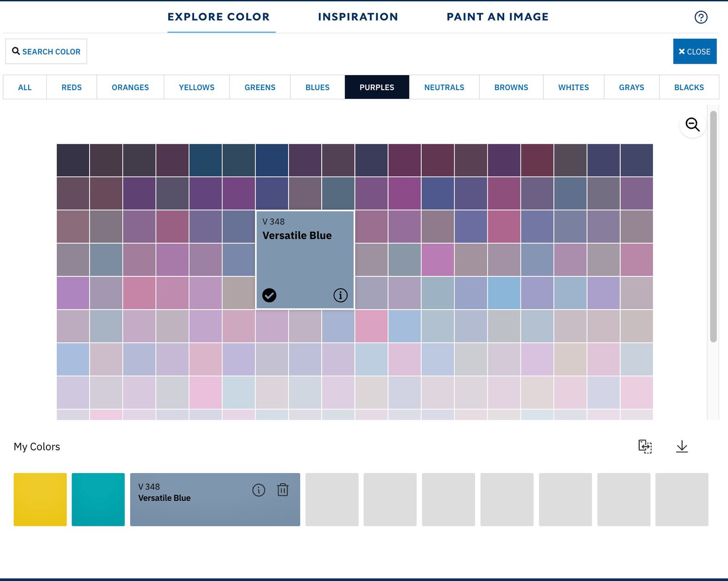
Task: Zoom out the color grid with magnifier icon
Action: click(x=692, y=124)
